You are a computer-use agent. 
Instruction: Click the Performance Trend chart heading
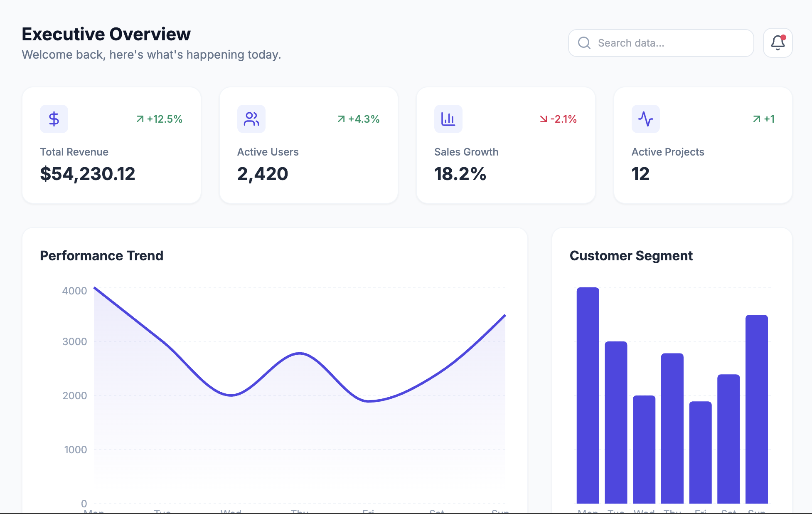(x=101, y=255)
